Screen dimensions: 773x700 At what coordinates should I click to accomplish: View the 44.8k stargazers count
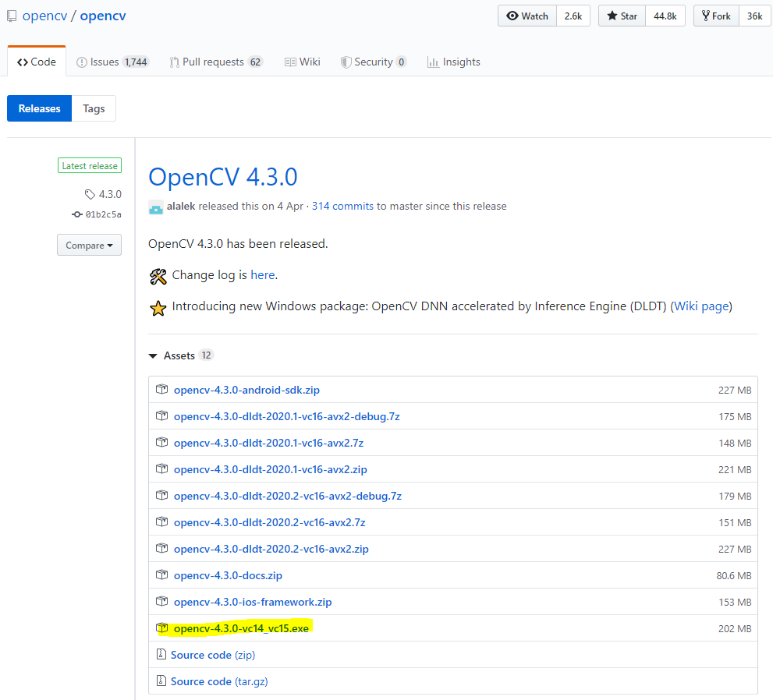pos(665,16)
